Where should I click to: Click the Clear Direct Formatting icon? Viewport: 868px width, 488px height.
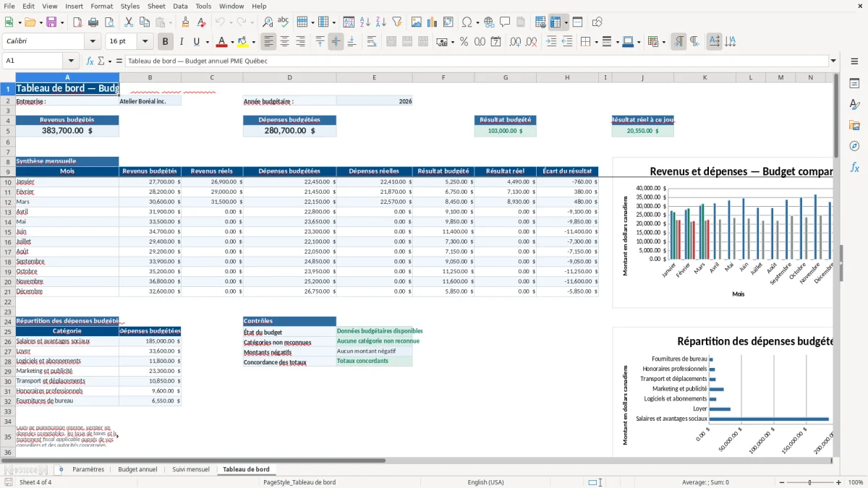[201, 22]
